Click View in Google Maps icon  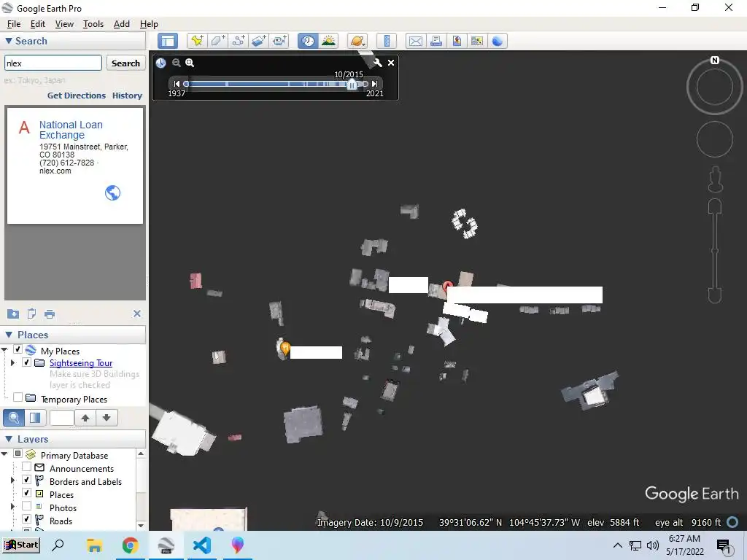[x=477, y=41]
